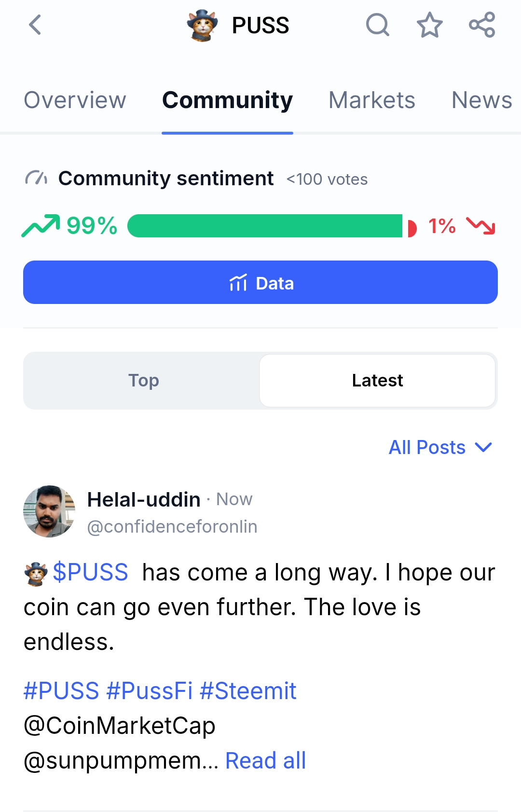
Task: Switch post feed to Top
Action: [x=143, y=381]
